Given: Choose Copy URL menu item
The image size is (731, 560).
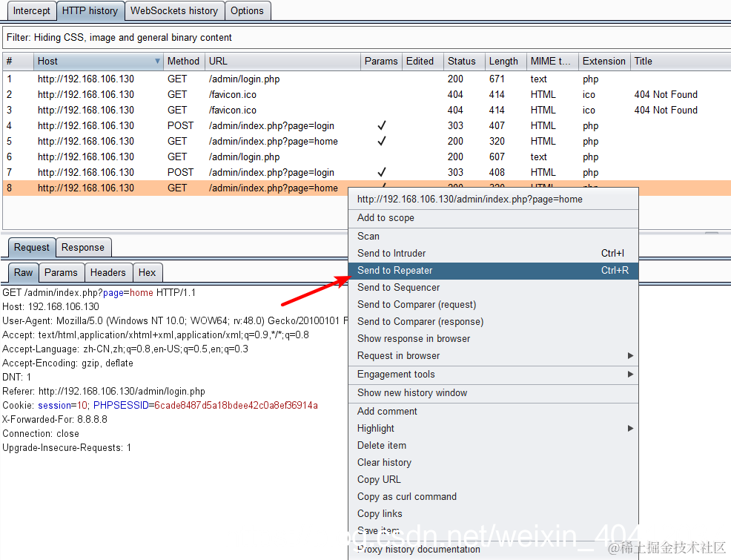Looking at the screenshot, I should [x=493, y=479].
